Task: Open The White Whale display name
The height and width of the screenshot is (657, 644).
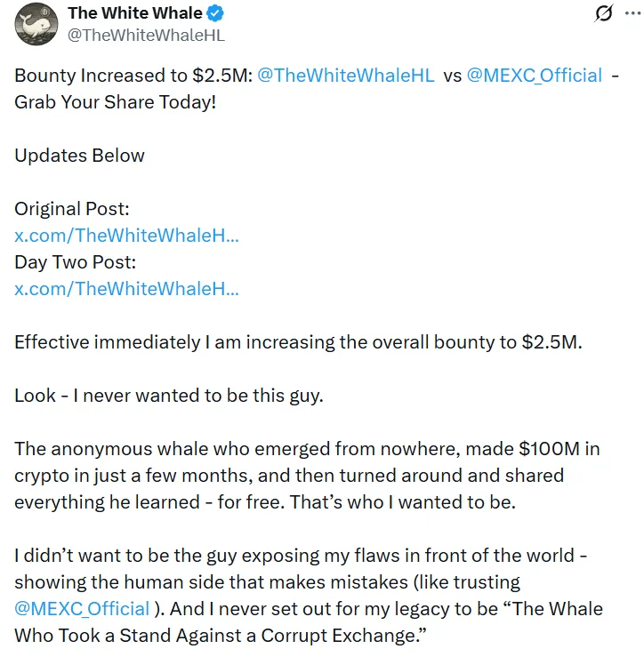Action: pyautogui.click(x=134, y=13)
